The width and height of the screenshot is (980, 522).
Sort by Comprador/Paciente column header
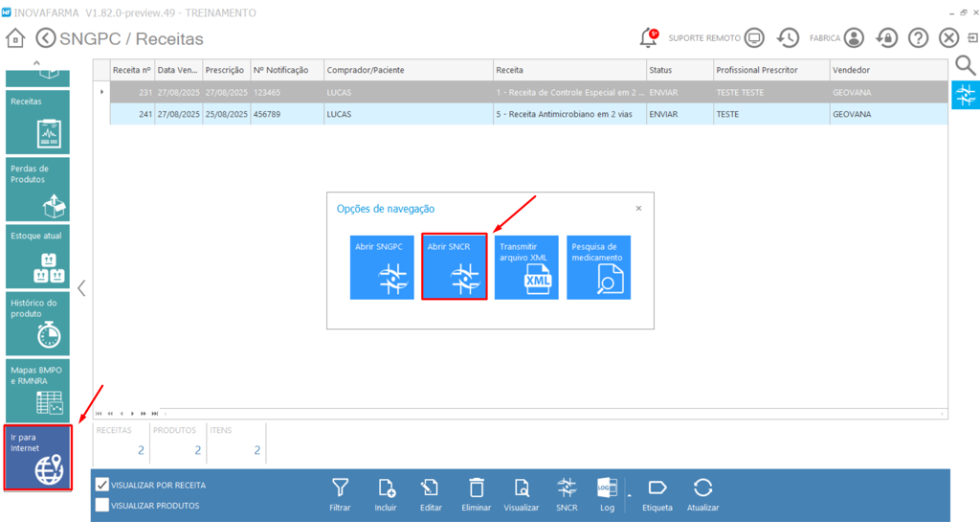click(409, 70)
